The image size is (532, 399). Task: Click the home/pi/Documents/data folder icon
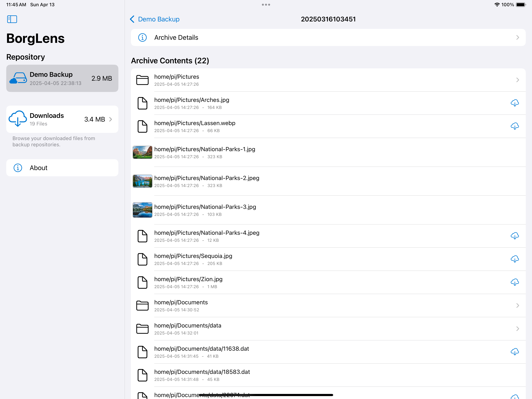point(142,329)
